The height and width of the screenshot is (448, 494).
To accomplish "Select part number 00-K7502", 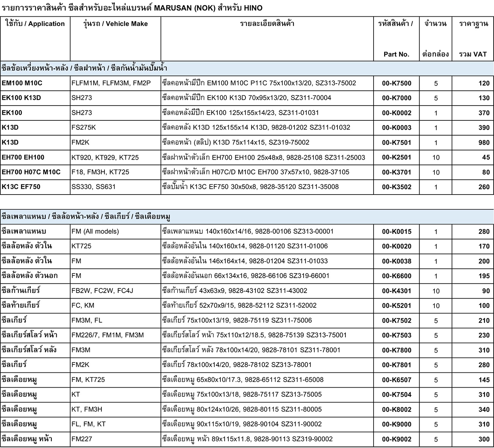I will pos(396,320).
